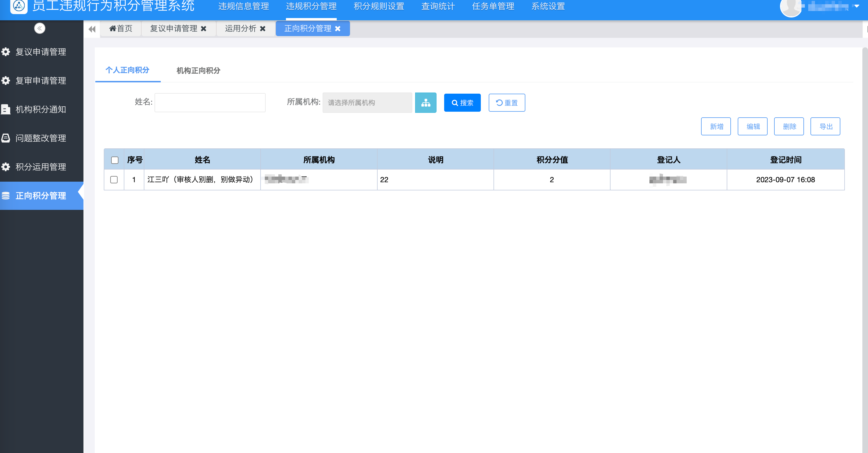
Task: Open organization tree picker icon button
Action: (x=426, y=103)
